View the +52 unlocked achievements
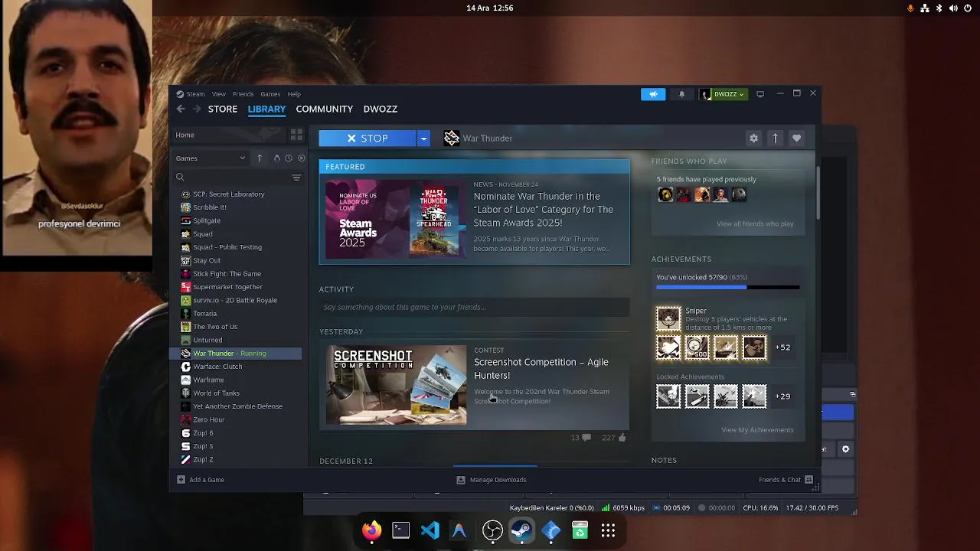The width and height of the screenshot is (980, 551). coord(782,347)
